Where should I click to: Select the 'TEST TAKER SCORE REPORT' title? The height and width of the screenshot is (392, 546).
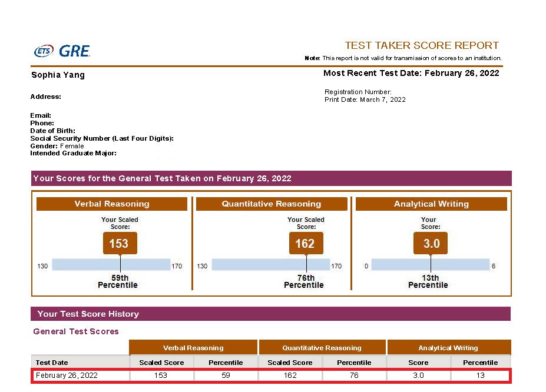point(422,45)
